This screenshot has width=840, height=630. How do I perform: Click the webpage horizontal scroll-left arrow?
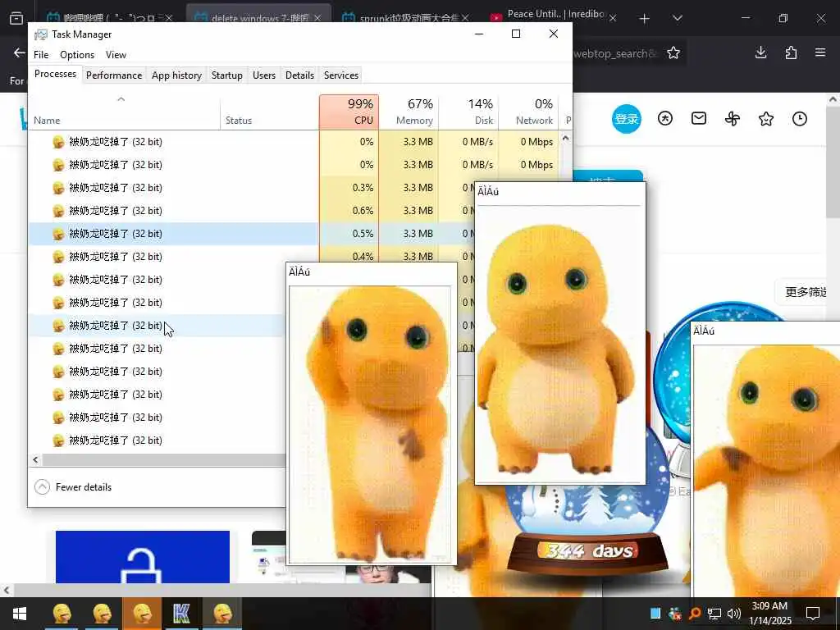7,590
